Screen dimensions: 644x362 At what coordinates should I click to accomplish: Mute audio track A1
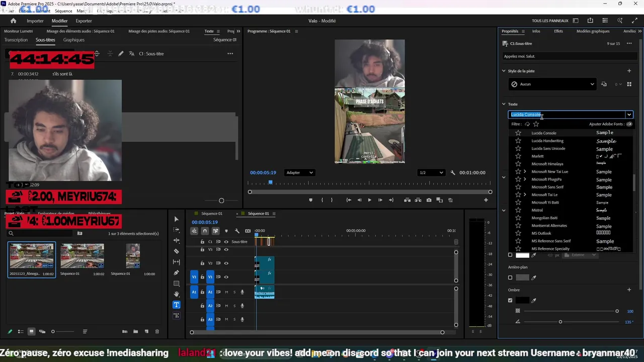tap(226, 292)
